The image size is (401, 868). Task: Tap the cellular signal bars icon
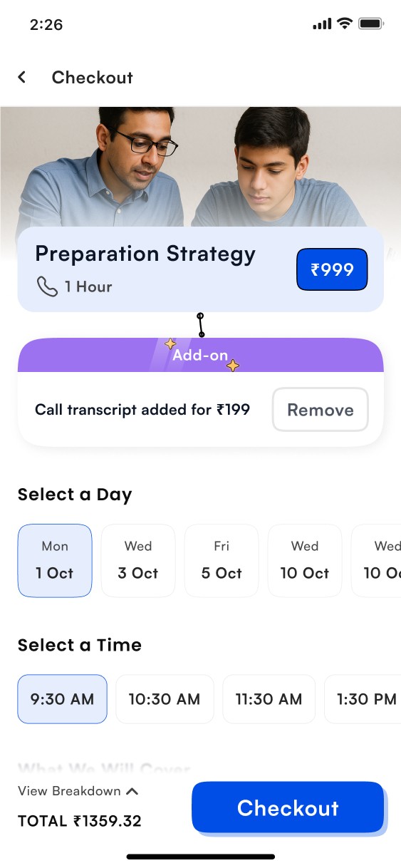click(322, 24)
